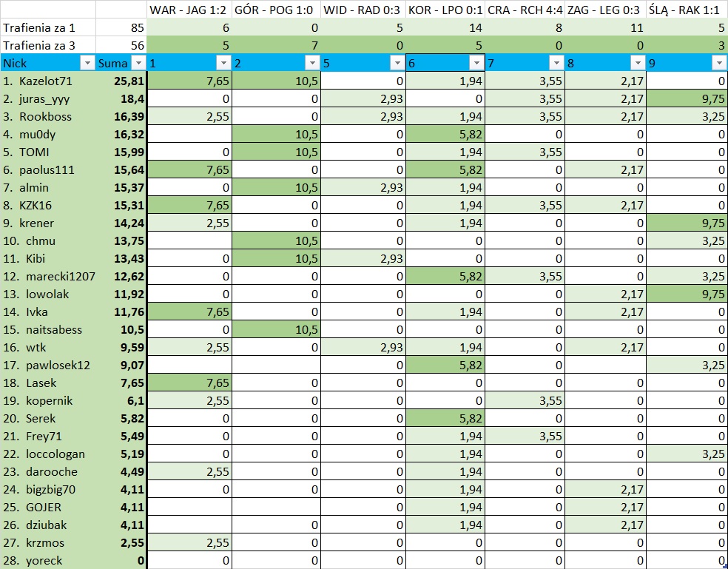
Task: Select the Trafienia za 1 total 85
Action: [121, 28]
